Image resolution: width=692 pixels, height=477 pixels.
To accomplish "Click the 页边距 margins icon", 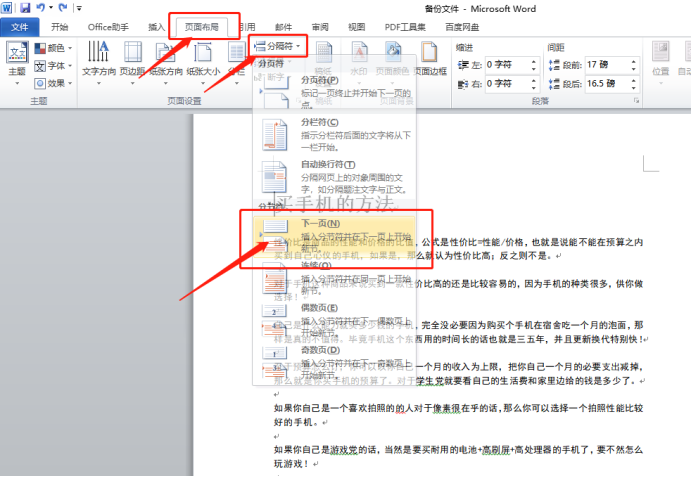I will (x=133, y=51).
